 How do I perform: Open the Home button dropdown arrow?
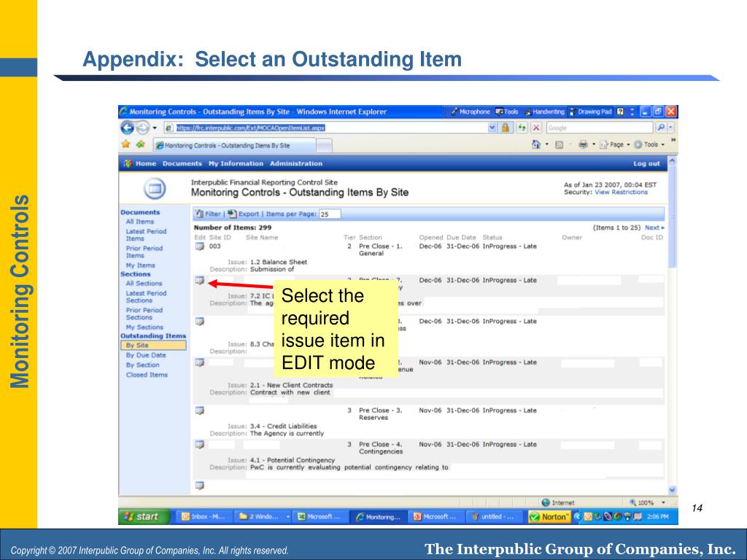click(x=547, y=144)
